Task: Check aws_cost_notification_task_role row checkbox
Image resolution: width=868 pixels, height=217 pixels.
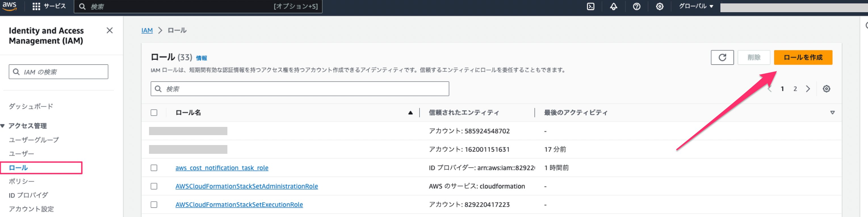Action: [x=154, y=168]
